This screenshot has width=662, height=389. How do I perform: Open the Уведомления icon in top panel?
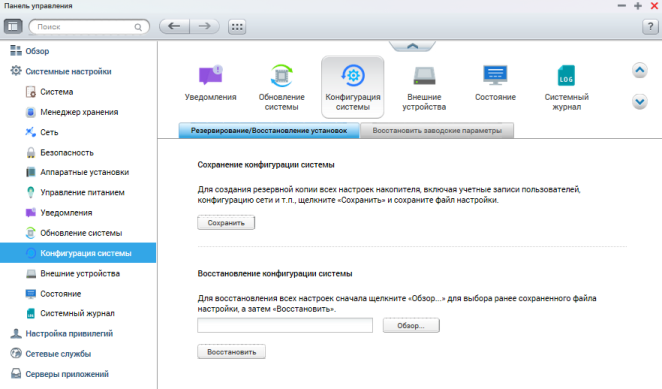210,83
